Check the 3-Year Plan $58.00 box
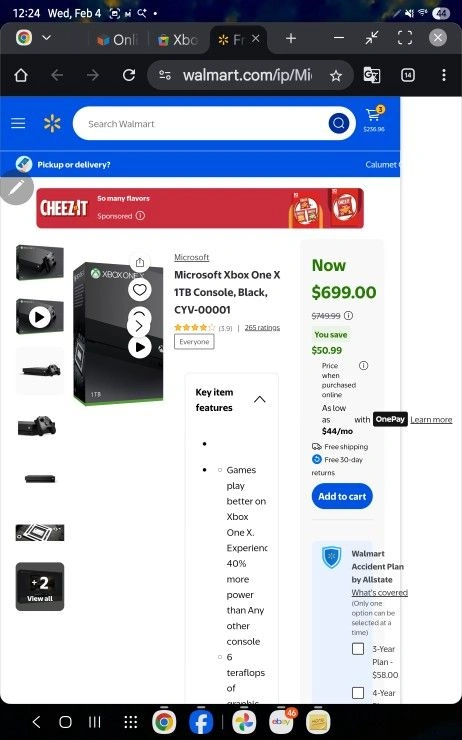This screenshot has width=462, height=740. point(358,648)
